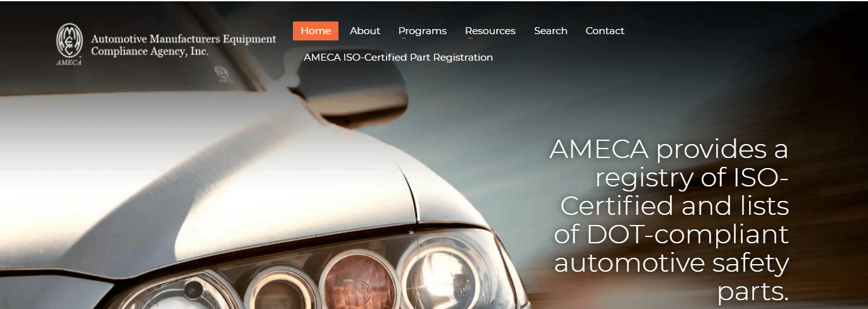Expand the Programs submenu indicator
This screenshot has height=309, width=868.
(x=405, y=39)
